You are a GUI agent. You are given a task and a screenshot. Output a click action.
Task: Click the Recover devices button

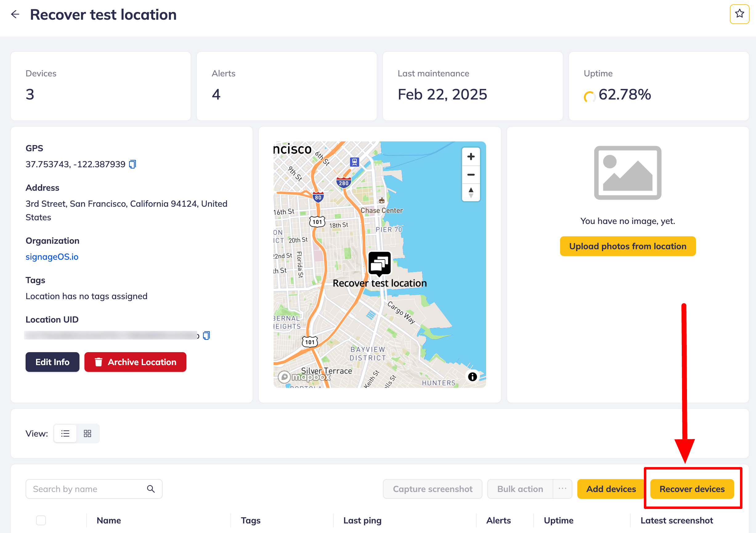(692, 489)
